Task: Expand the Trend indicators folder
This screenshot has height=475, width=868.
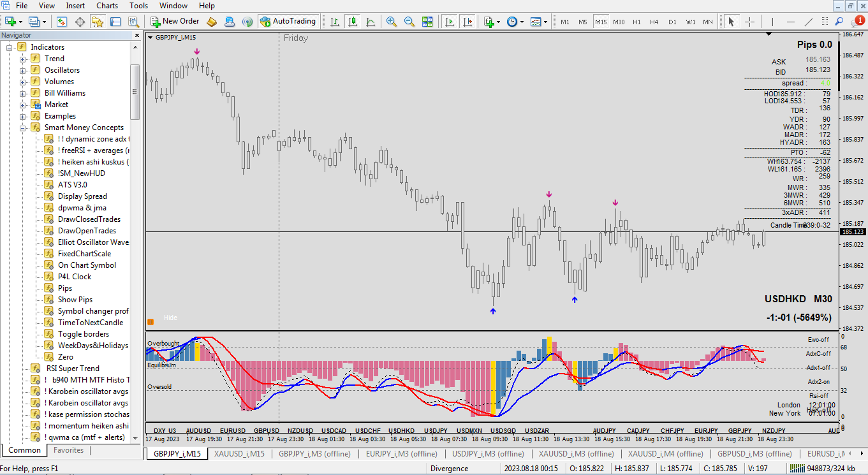Action: tap(22, 59)
